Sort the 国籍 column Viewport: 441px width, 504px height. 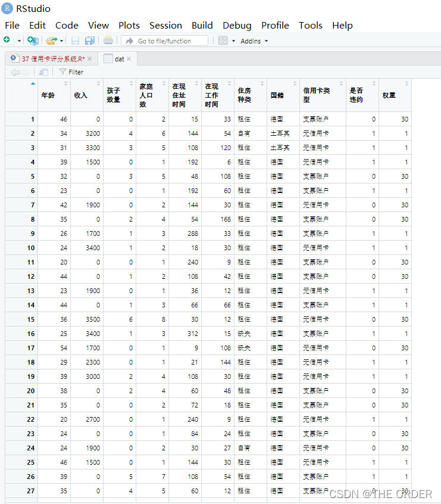(295, 83)
